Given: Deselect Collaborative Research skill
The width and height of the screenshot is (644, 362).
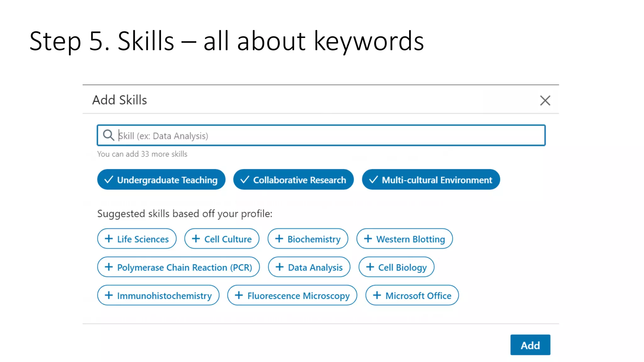Looking at the screenshot, I should coord(293,179).
